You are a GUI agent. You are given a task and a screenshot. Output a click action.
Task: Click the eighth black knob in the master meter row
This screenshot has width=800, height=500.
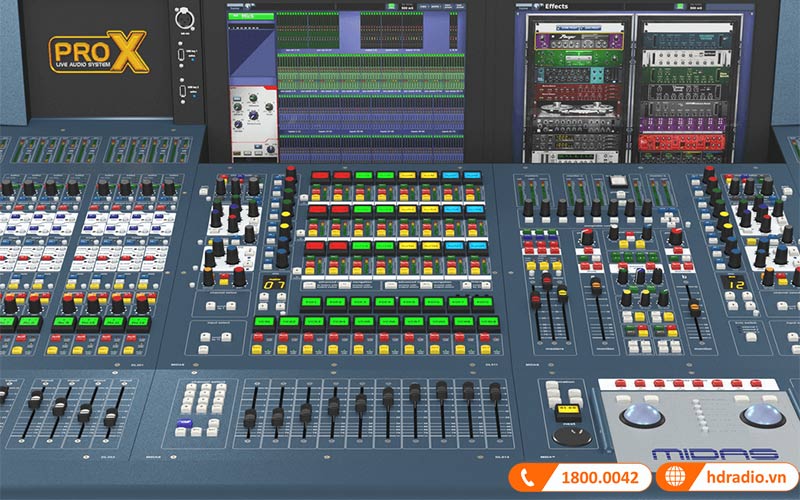coord(646,208)
